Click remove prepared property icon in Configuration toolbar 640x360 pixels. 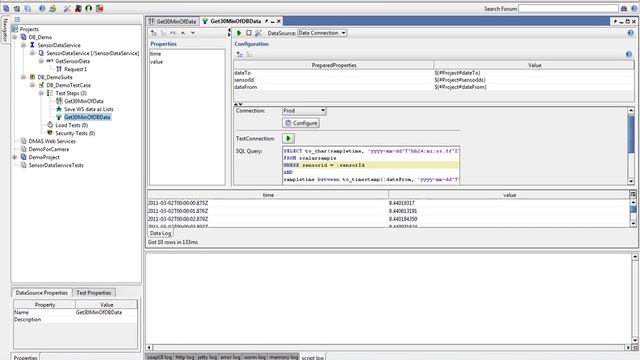(x=249, y=54)
